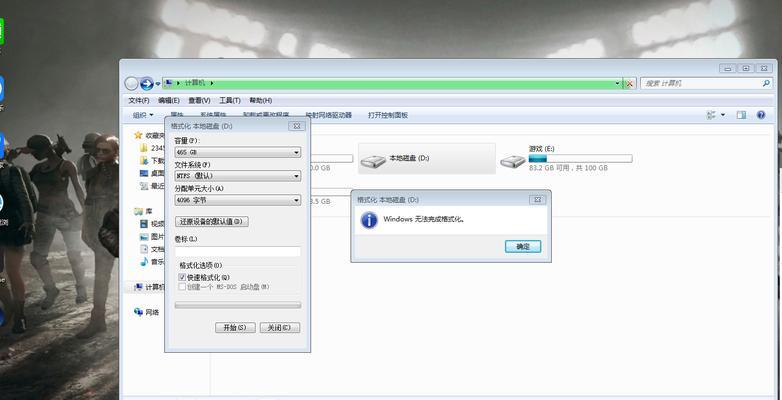The width and height of the screenshot is (782, 400).
Task: Open the recent pages dropdown beside forward arrow
Action: [158, 84]
